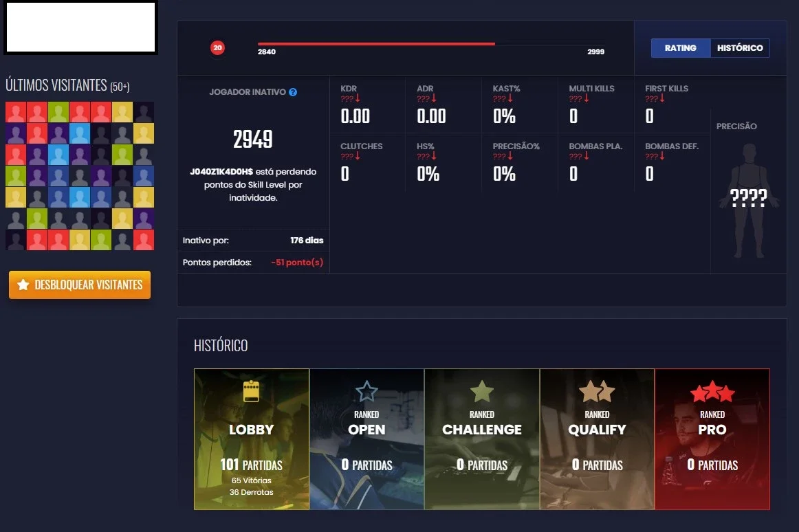Click the red down arrow under HS%

point(434,156)
